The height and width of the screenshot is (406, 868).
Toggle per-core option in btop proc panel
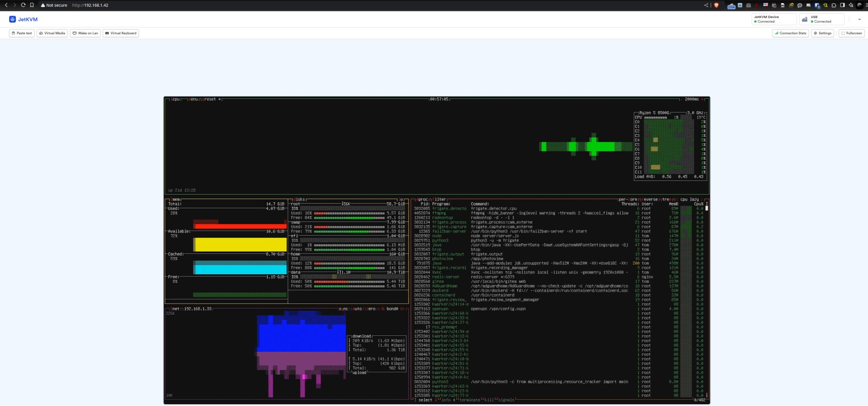(x=628, y=200)
